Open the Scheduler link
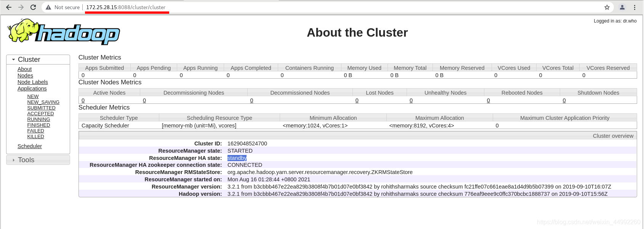The height and width of the screenshot is (229, 644). coord(30,146)
